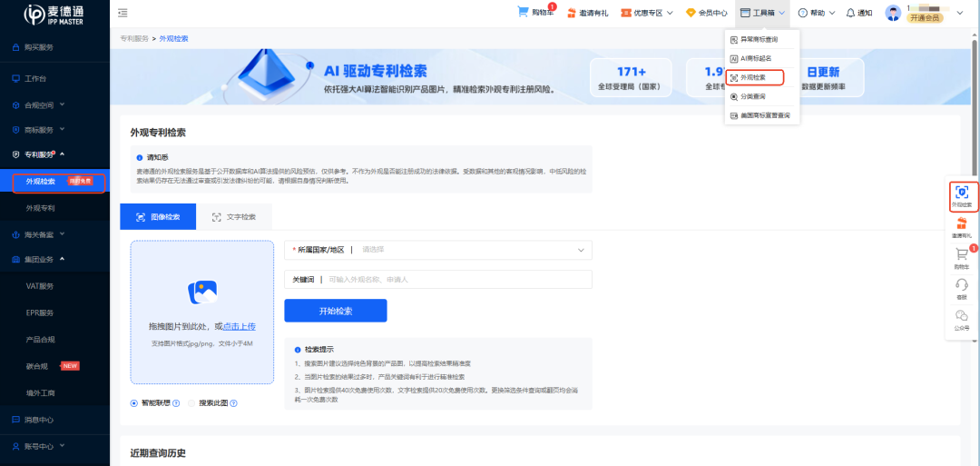Select the 搜索此图 radio button
This screenshot has height=466, width=980.
pyautogui.click(x=191, y=403)
